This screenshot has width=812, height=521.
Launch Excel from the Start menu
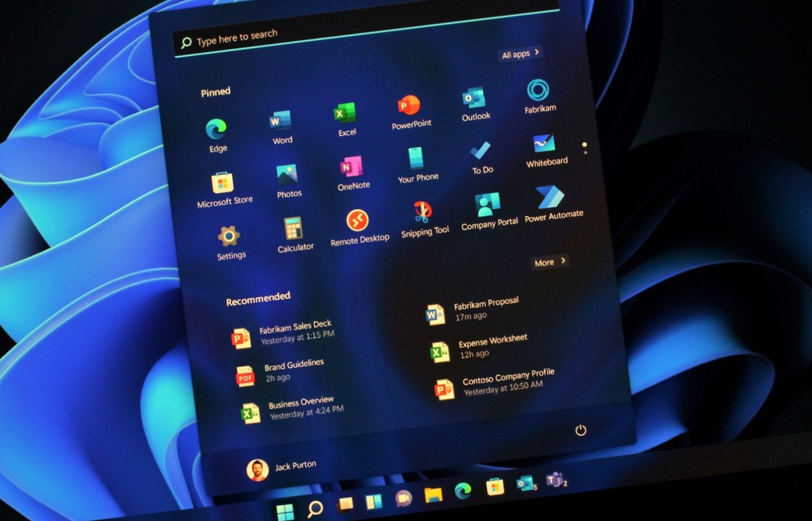[346, 112]
